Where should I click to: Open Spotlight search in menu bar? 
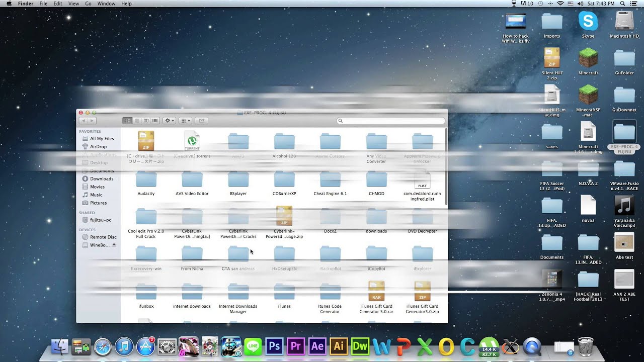point(623,4)
